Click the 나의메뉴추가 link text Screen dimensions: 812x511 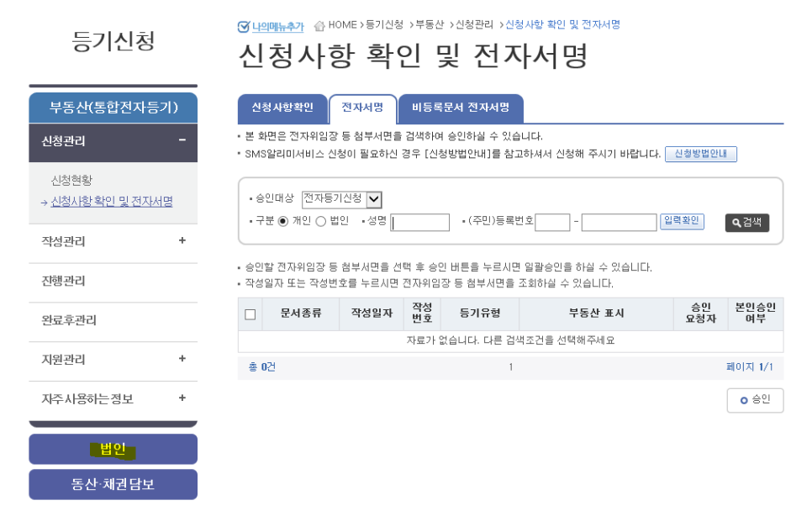click(277, 27)
